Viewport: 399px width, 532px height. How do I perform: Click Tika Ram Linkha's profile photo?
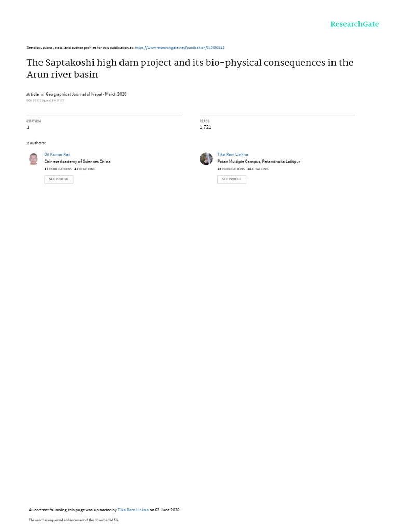pyautogui.click(x=206, y=159)
